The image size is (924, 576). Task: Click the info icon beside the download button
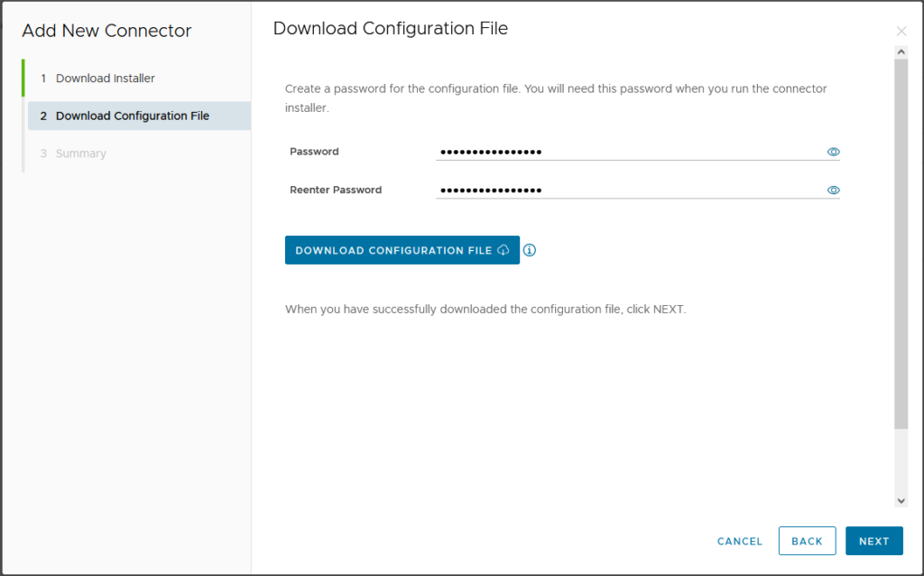point(530,250)
